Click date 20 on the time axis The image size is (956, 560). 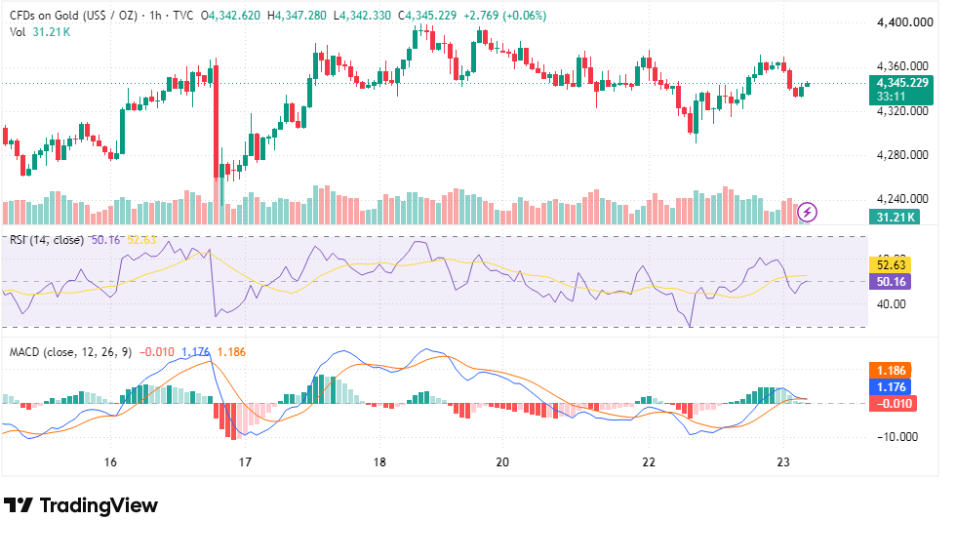(502, 461)
